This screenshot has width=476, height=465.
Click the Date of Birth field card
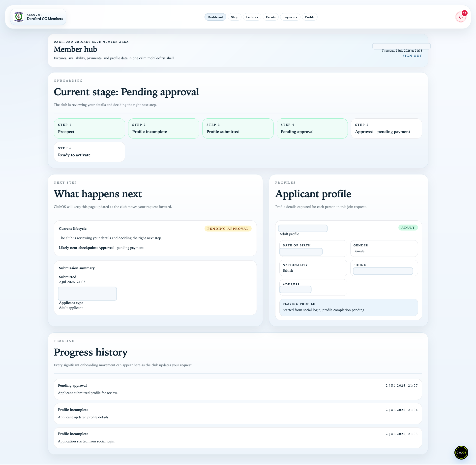tap(313, 248)
